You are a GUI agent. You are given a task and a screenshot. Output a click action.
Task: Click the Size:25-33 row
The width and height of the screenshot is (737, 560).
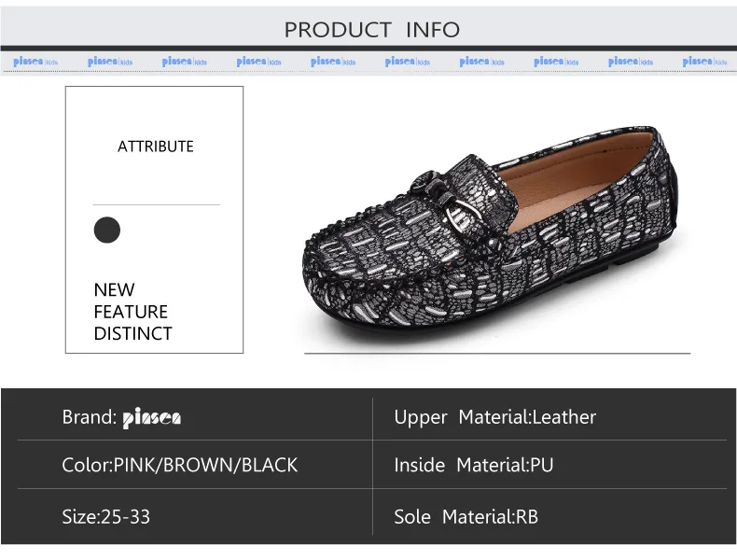106,516
